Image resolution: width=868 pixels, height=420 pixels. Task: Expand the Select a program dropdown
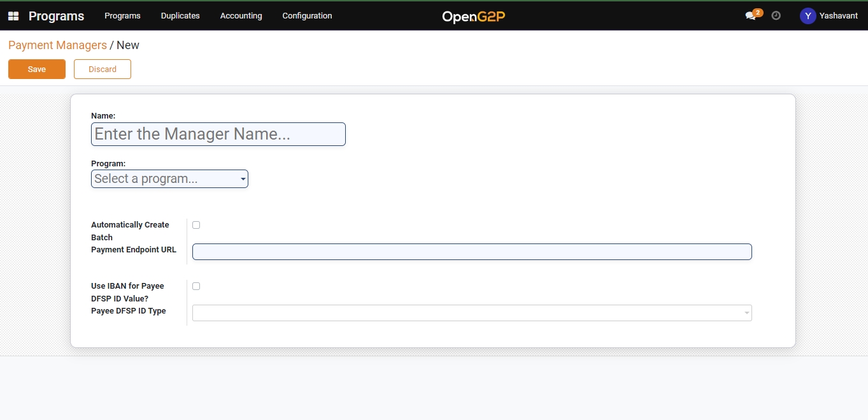(x=169, y=179)
